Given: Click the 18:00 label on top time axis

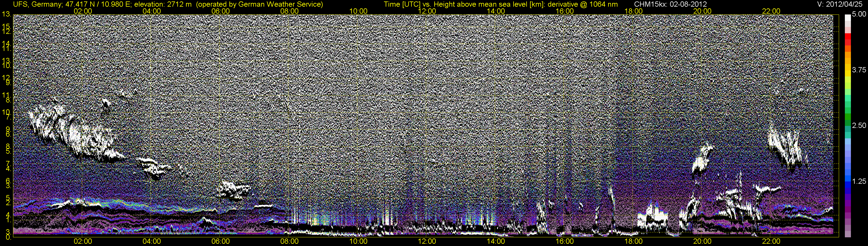Looking at the screenshot, I should point(633,11).
